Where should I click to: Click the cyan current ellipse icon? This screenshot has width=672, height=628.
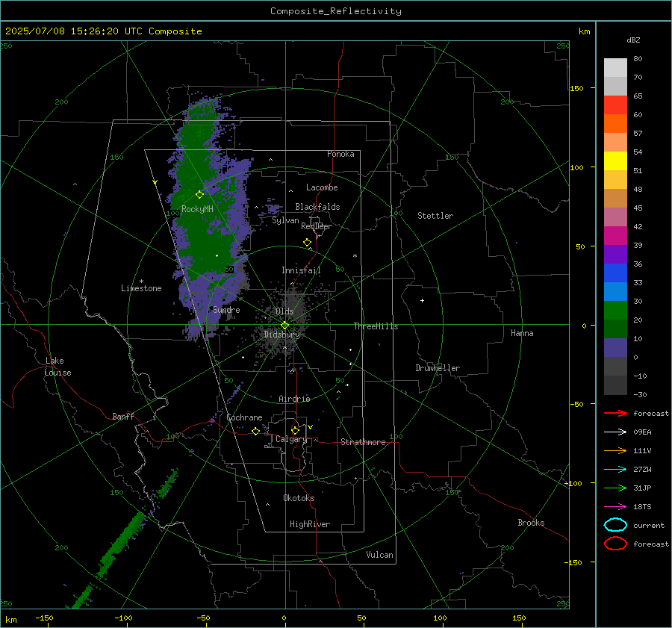[x=615, y=525]
